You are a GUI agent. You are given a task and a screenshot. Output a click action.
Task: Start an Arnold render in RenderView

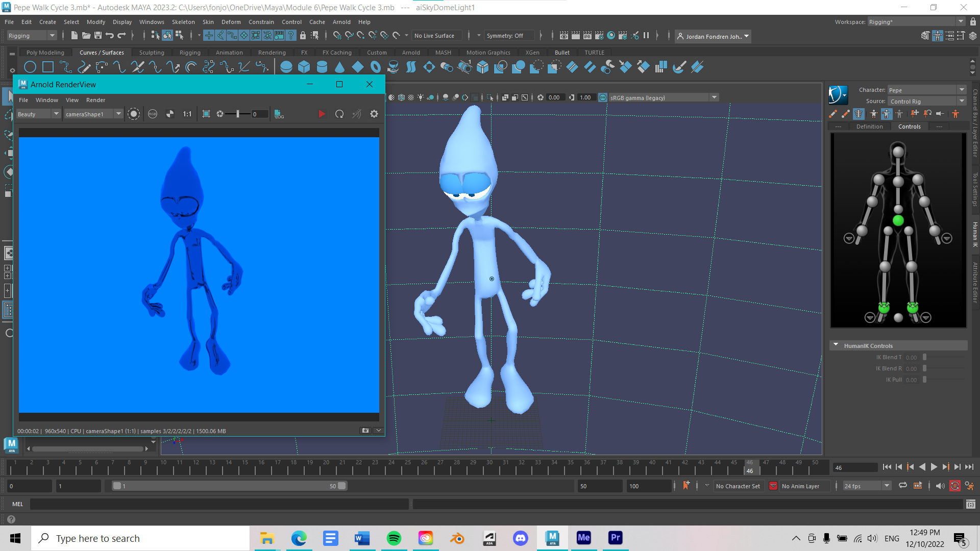322,114
